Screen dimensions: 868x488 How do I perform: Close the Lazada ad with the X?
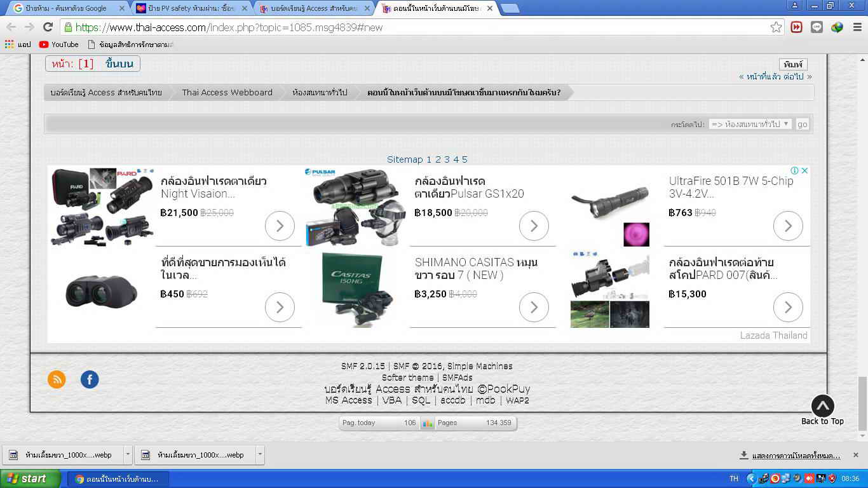pyautogui.click(x=804, y=170)
